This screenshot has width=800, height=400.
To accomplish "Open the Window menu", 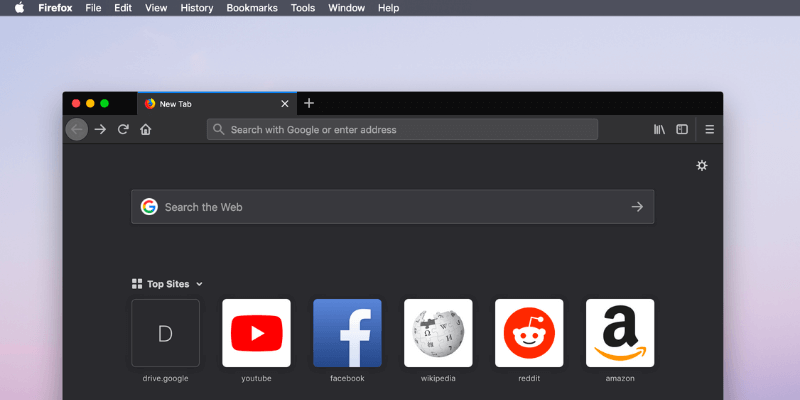I will [x=346, y=8].
